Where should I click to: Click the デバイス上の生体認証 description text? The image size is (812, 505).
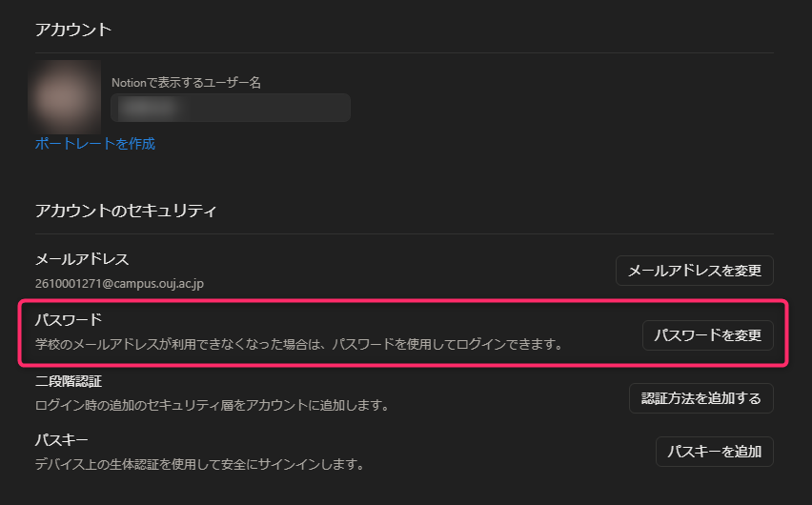(x=199, y=465)
